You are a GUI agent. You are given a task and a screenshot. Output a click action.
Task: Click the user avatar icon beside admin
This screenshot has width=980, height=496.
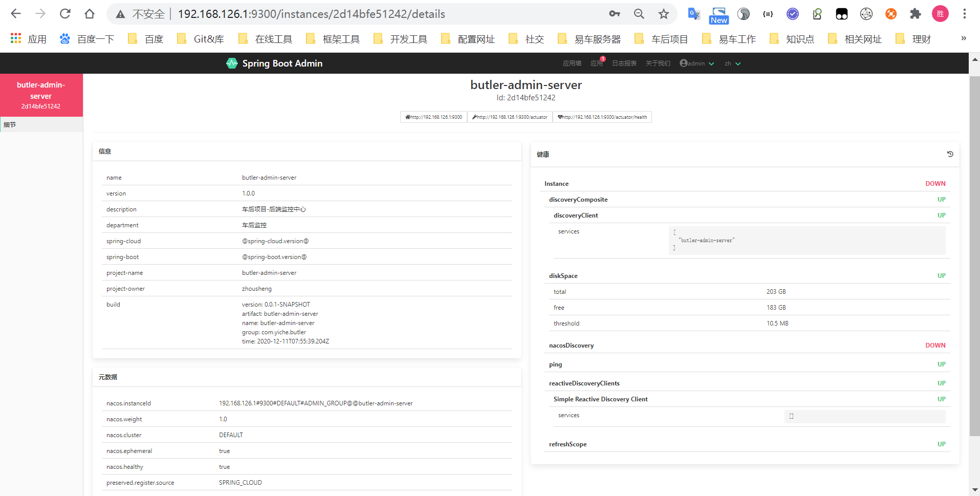684,63
